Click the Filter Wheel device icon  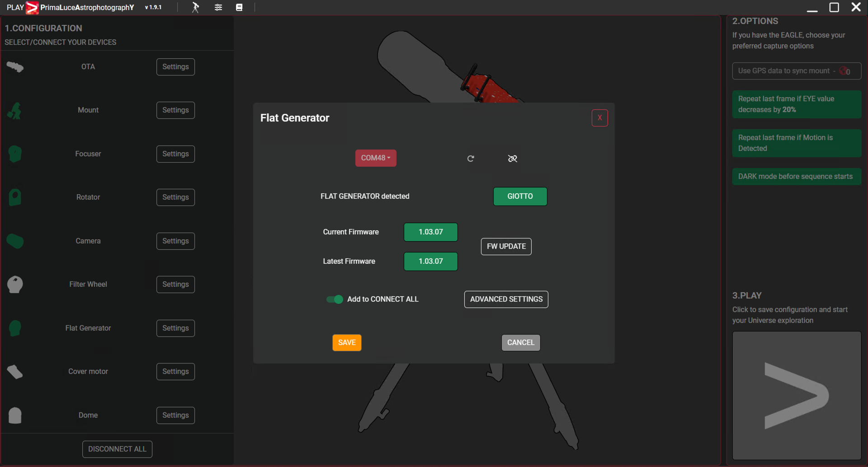(15, 285)
